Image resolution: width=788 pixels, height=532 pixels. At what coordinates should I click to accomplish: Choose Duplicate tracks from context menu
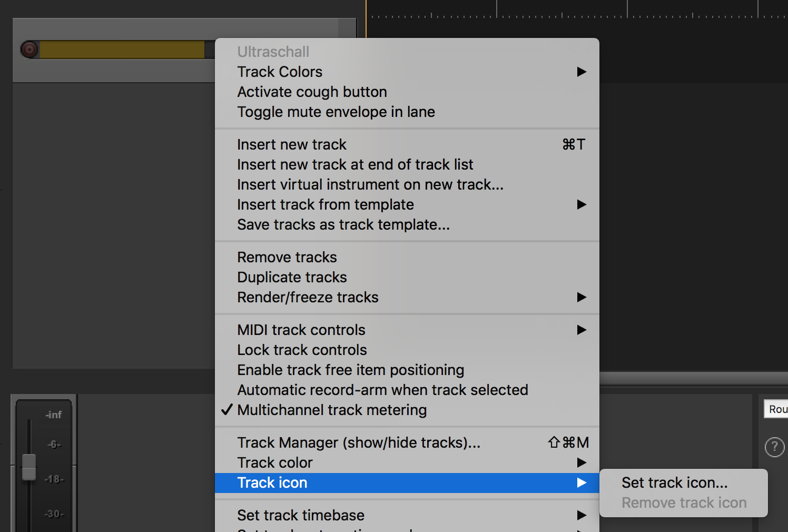[x=292, y=277]
